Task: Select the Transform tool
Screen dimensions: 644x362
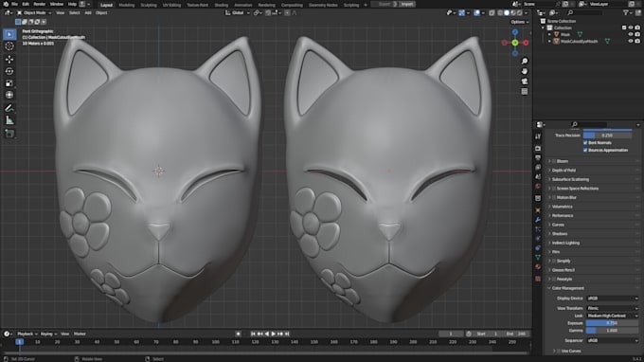Action: click(9, 95)
